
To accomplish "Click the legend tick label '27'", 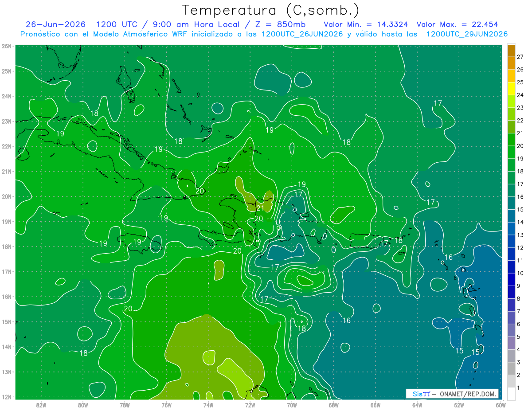I will point(520,57).
